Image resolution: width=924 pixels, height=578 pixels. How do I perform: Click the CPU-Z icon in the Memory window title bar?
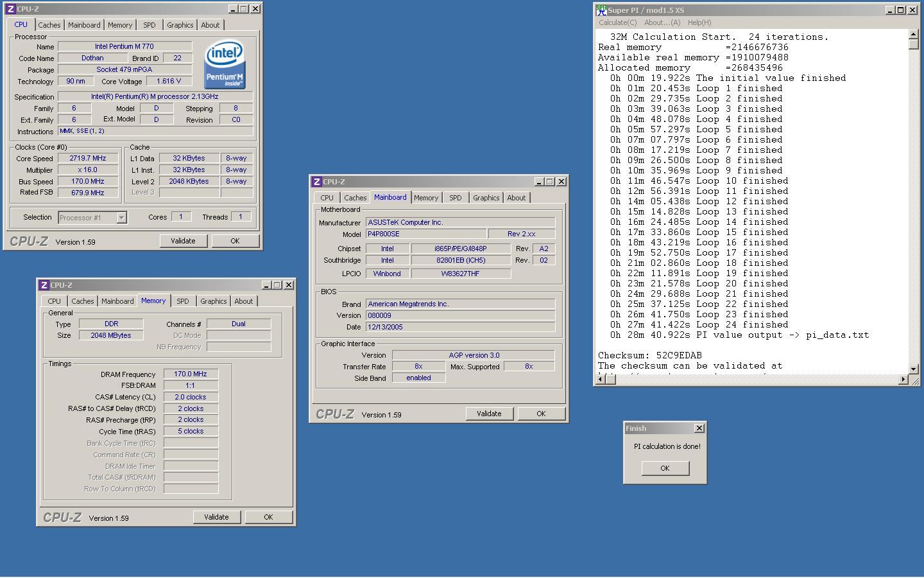click(x=44, y=285)
